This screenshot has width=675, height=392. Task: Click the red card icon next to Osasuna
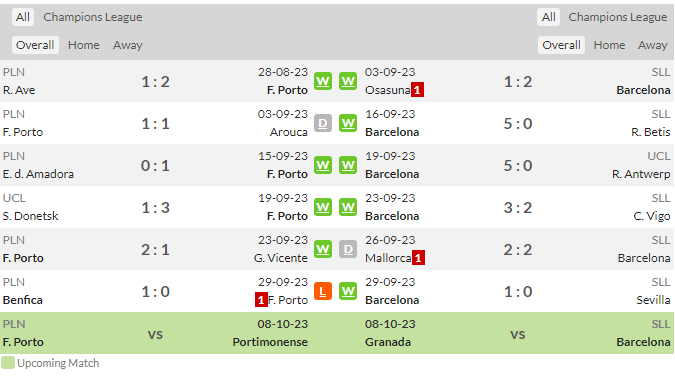(417, 90)
